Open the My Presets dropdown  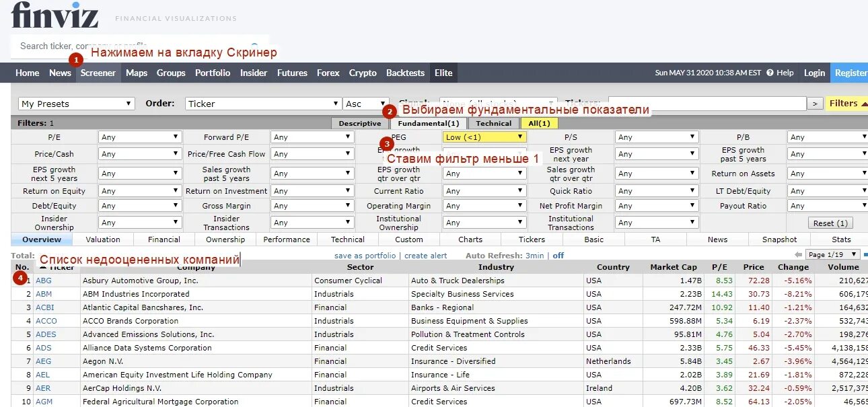click(76, 104)
